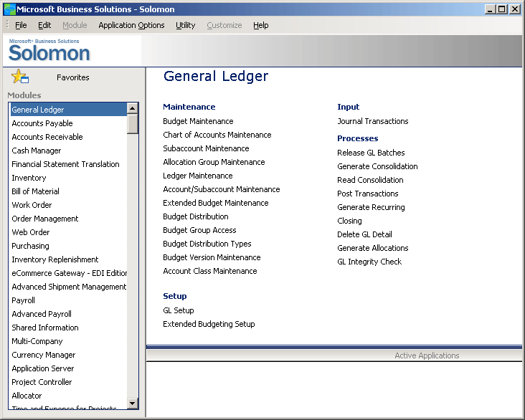Select the Inventory module
Image resolution: width=525 pixels, height=420 pixels.
tap(68, 178)
